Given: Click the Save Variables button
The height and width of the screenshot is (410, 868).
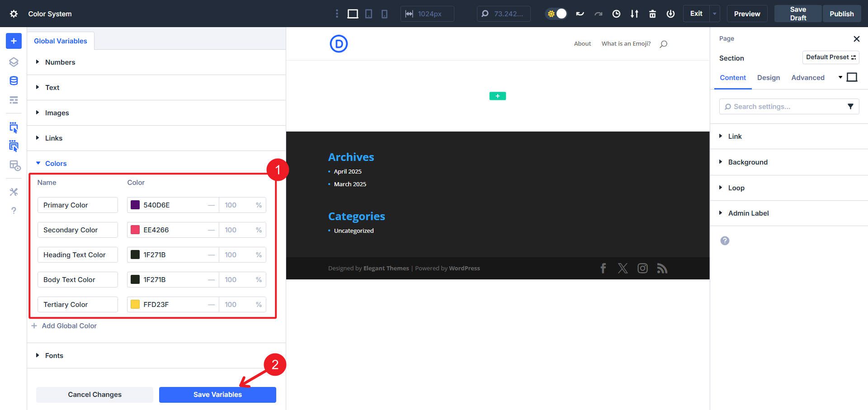Looking at the screenshot, I should pos(217,394).
